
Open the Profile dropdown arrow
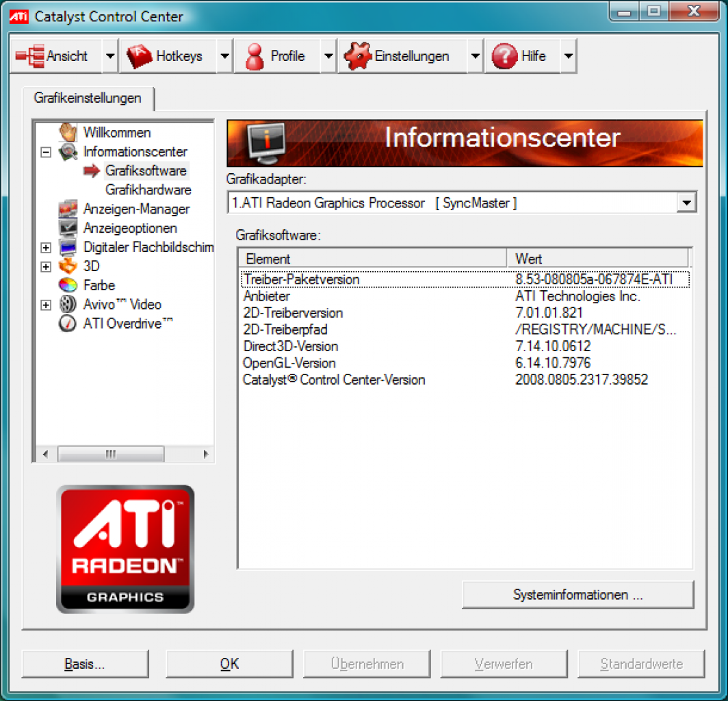pos(328,56)
